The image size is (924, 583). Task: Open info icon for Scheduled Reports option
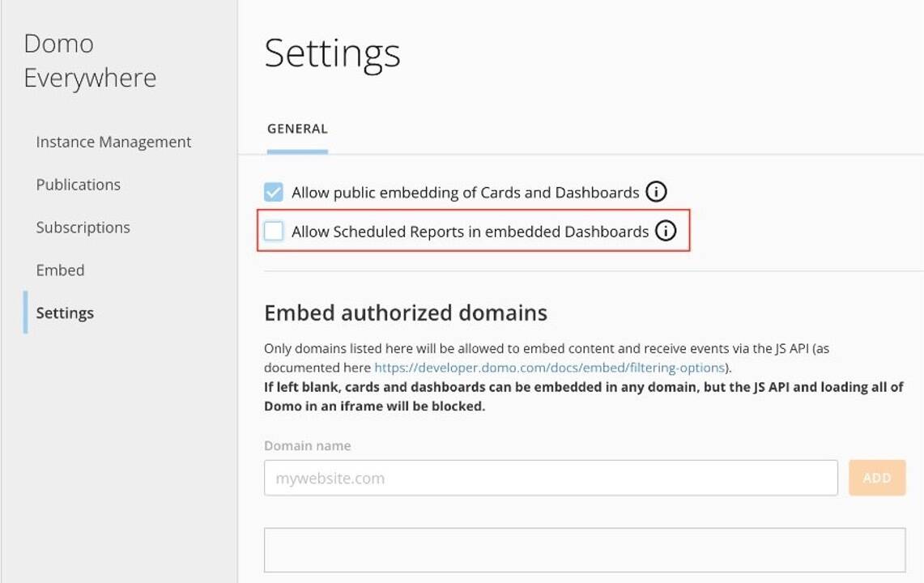tap(666, 231)
